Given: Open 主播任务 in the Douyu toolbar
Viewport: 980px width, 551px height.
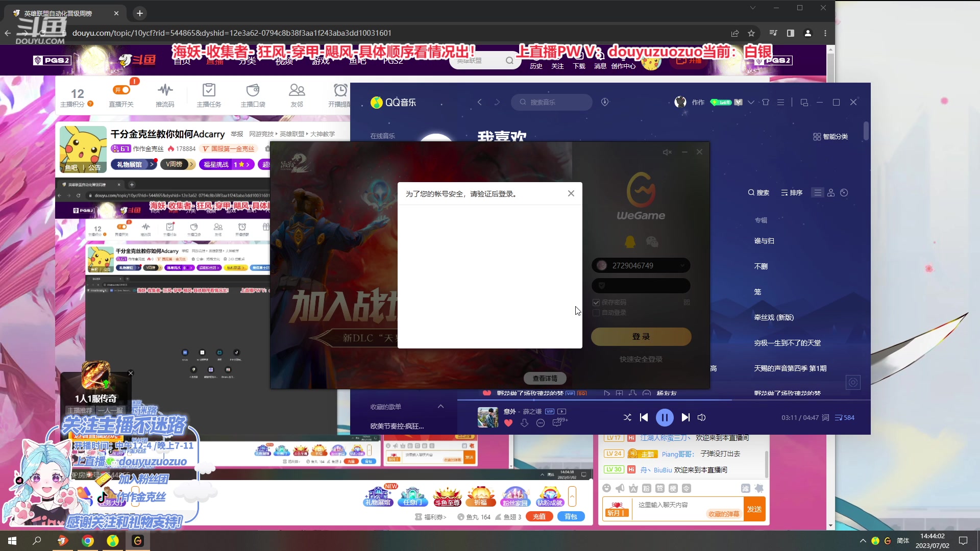Looking at the screenshot, I should coord(209,95).
